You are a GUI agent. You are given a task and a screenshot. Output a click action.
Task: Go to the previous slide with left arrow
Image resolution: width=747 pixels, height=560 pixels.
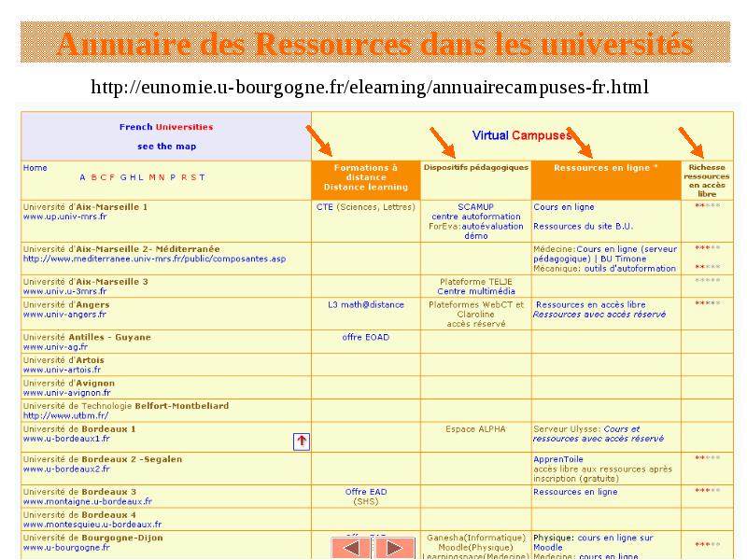click(x=351, y=548)
